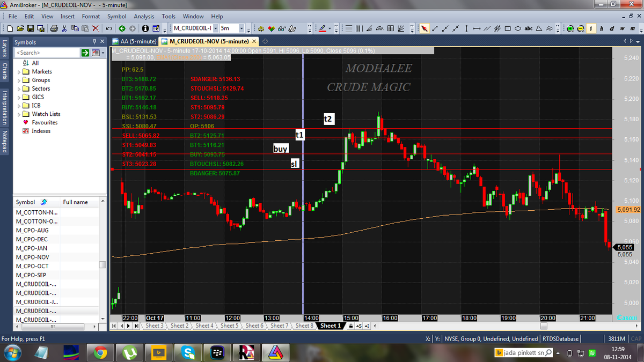Select M_CPO-NOV in the symbol list
Image resolution: width=644 pixels, height=362 pixels.
tap(32, 257)
